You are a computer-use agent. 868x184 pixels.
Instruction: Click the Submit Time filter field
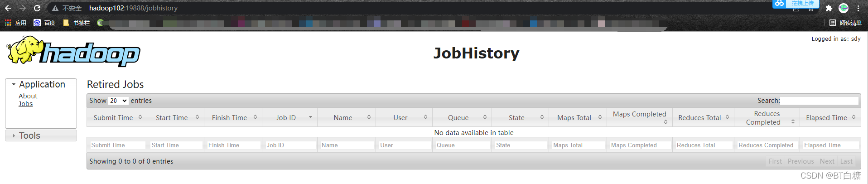click(117, 145)
